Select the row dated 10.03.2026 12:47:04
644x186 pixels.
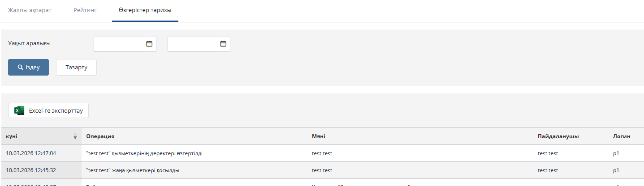[31, 153]
